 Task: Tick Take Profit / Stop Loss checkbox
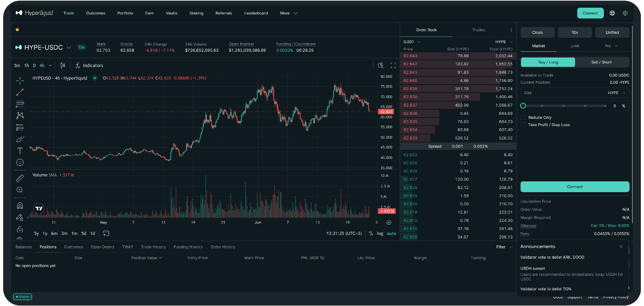523,125
